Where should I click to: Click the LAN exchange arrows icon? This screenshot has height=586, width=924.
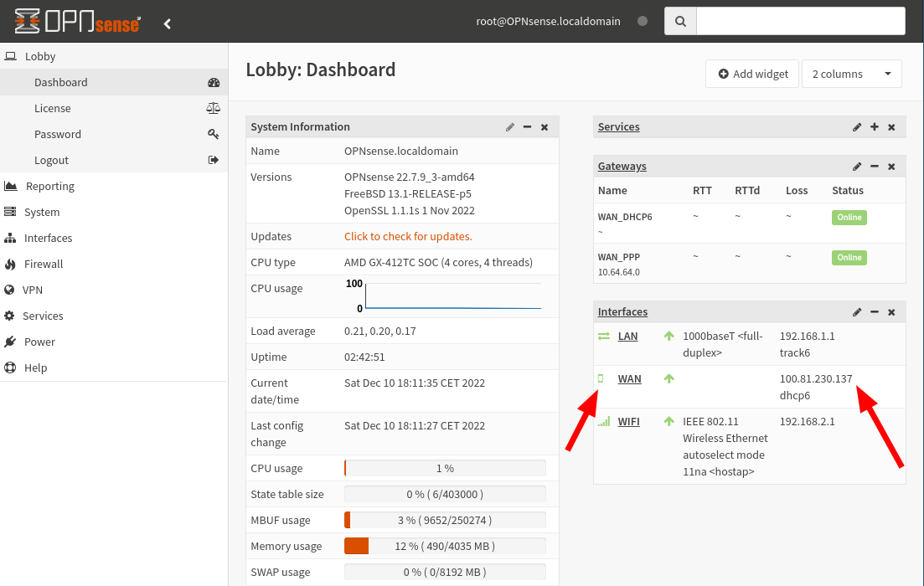click(604, 337)
